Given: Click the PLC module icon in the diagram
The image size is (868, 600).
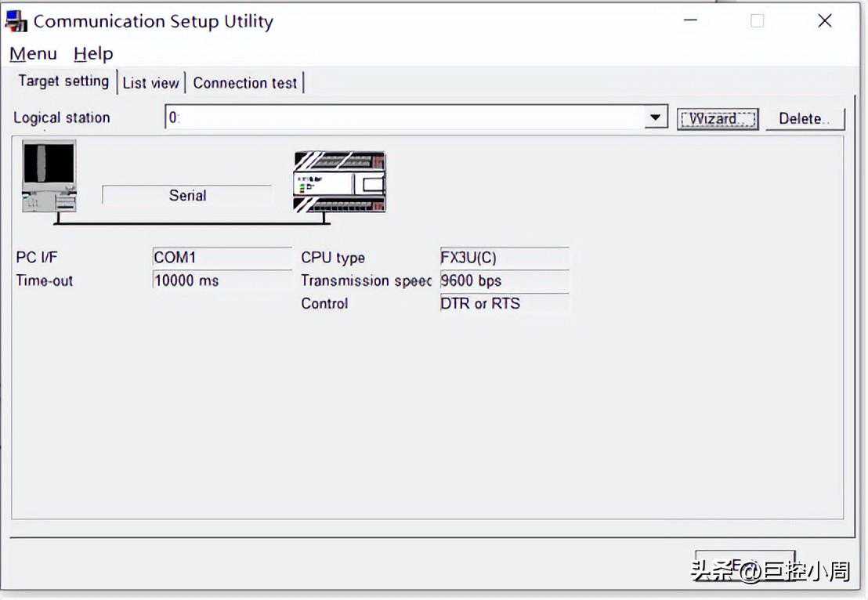Looking at the screenshot, I should click(x=339, y=183).
